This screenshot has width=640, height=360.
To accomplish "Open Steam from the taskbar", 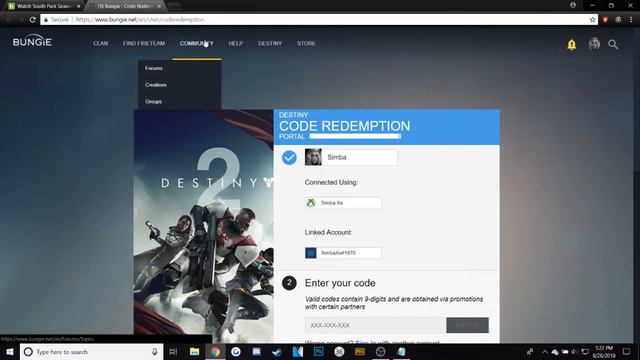I will click(277, 351).
